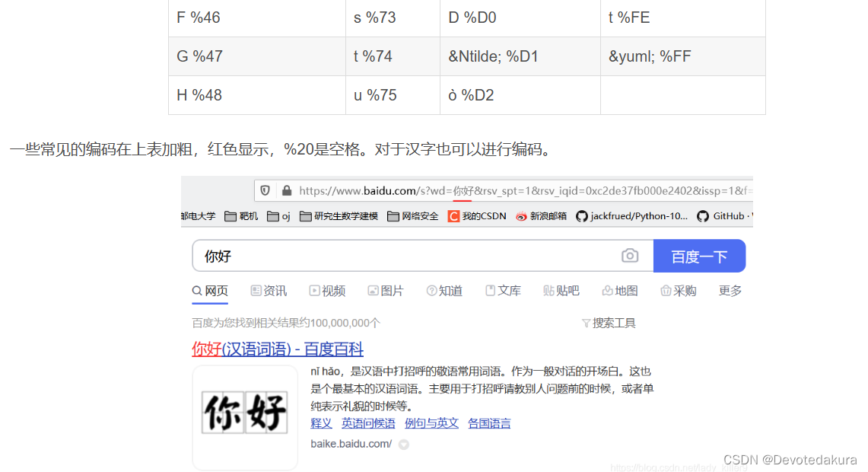868x472 pixels.
Task: Click the 采购 procurement basket icon
Action: tap(664, 290)
